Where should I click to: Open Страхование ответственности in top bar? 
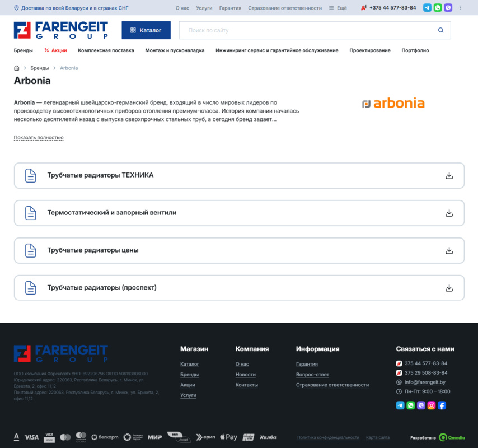pyautogui.click(x=285, y=8)
